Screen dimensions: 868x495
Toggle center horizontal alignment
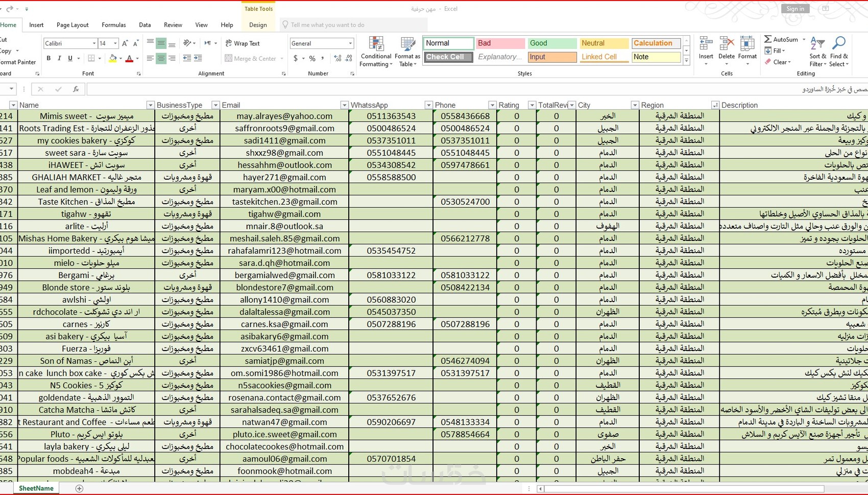pyautogui.click(x=161, y=58)
